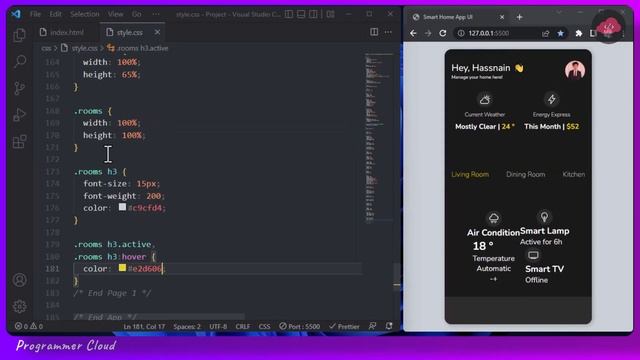The image size is (640, 360).
Task: Click CRLF end of line selector
Action: point(242,327)
